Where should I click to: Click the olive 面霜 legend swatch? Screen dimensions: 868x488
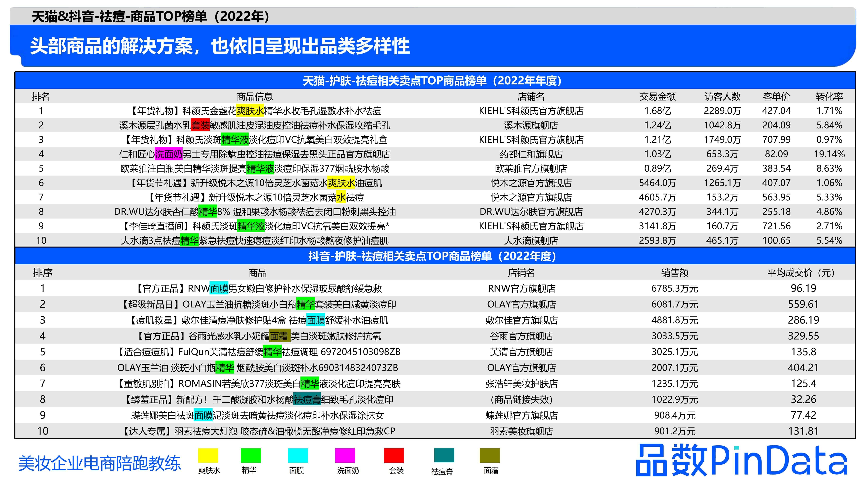pyautogui.click(x=490, y=455)
